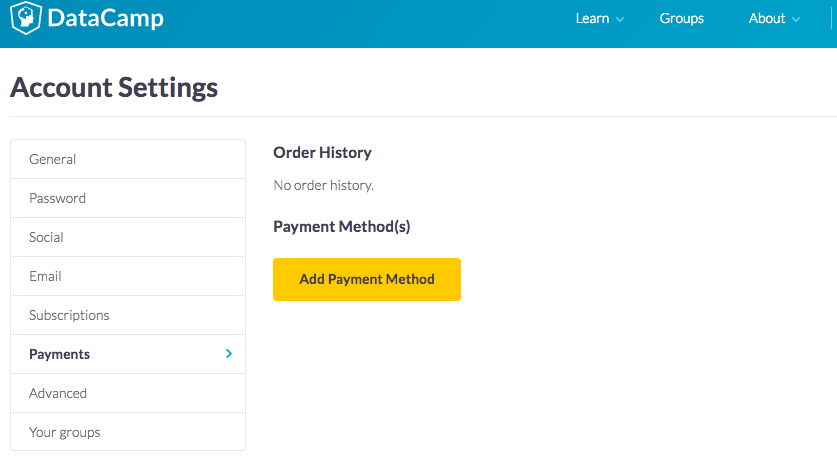
Task: View the Subscriptions settings
Action: [x=69, y=315]
